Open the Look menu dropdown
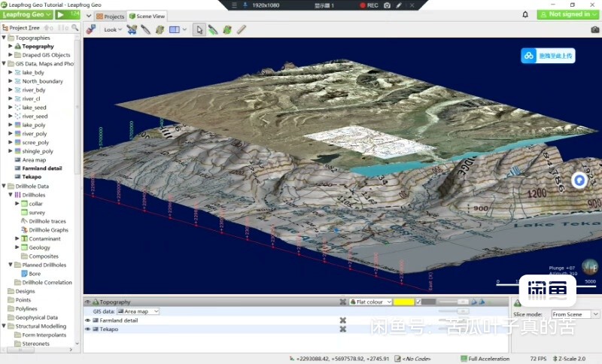Viewport: 602px width, 364px height. point(113,29)
